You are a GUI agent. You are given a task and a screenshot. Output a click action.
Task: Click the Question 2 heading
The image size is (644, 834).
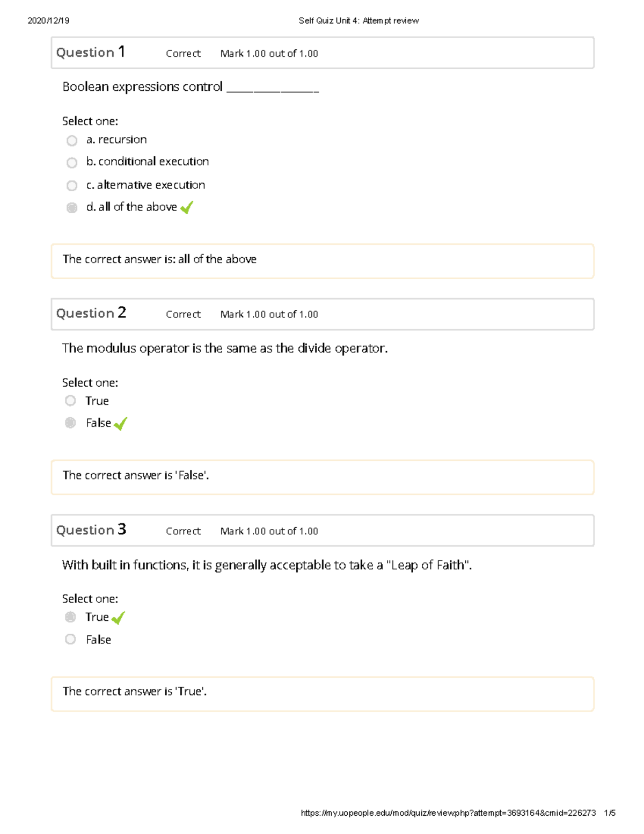click(x=91, y=313)
